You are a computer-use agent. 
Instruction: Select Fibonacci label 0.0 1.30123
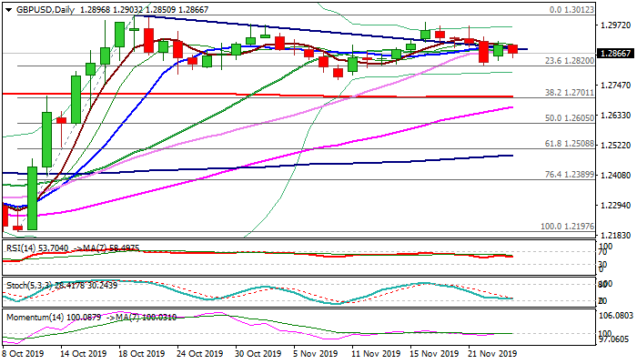click(571, 9)
